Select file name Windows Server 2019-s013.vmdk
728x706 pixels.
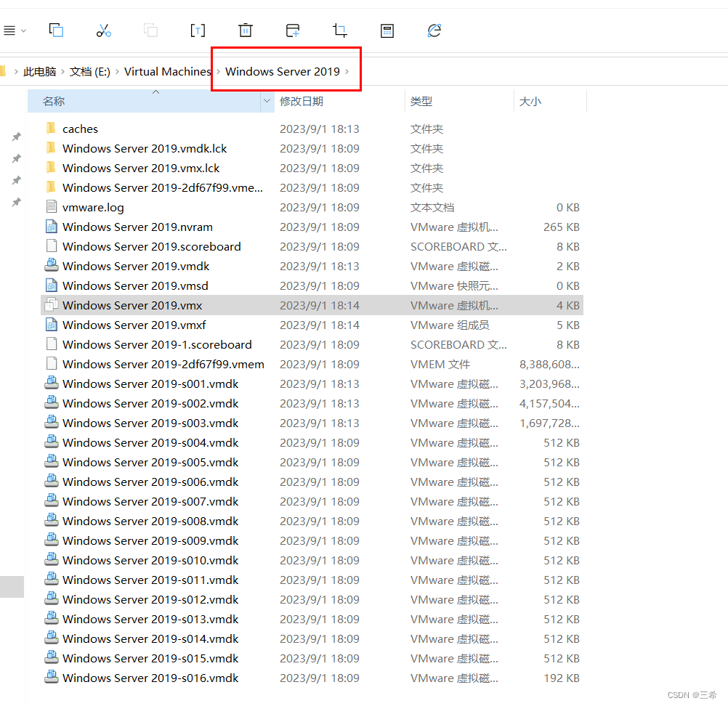click(x=150, y=619)
